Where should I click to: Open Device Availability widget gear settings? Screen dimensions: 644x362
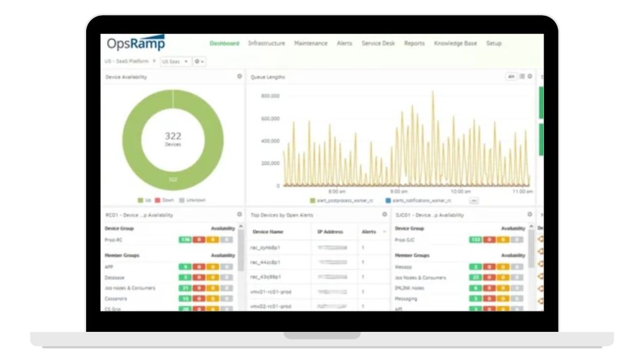click(239, 76)
